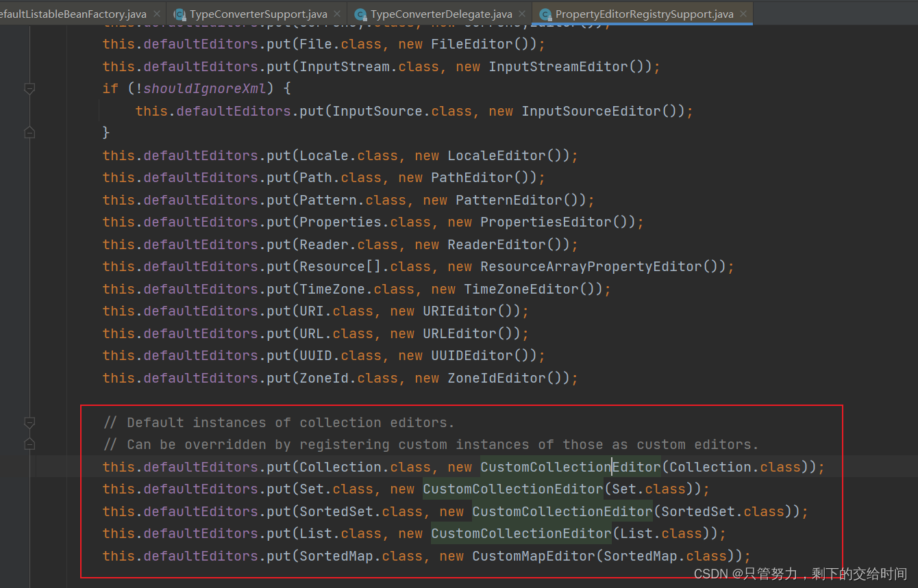Click the shouldIgnoreXml variable

tap(203, 88)
